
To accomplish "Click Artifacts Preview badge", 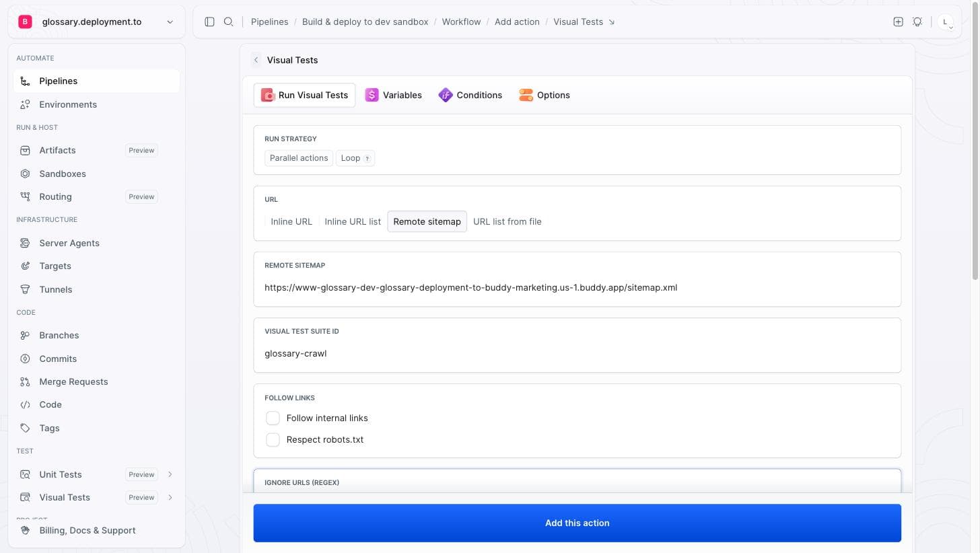I will pyautogui.click(x=141, y=150).
